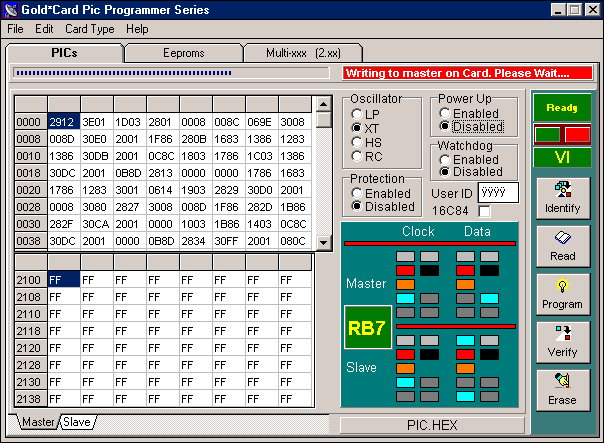The image size is (604, 443).
Task: Select the Master bottom tab
Action: [x=38, y=422]
